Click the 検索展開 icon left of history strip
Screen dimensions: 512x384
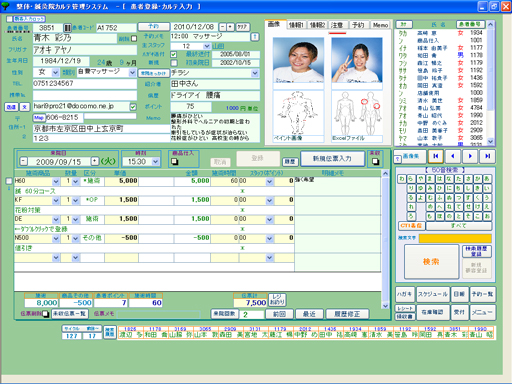[110, 332]
